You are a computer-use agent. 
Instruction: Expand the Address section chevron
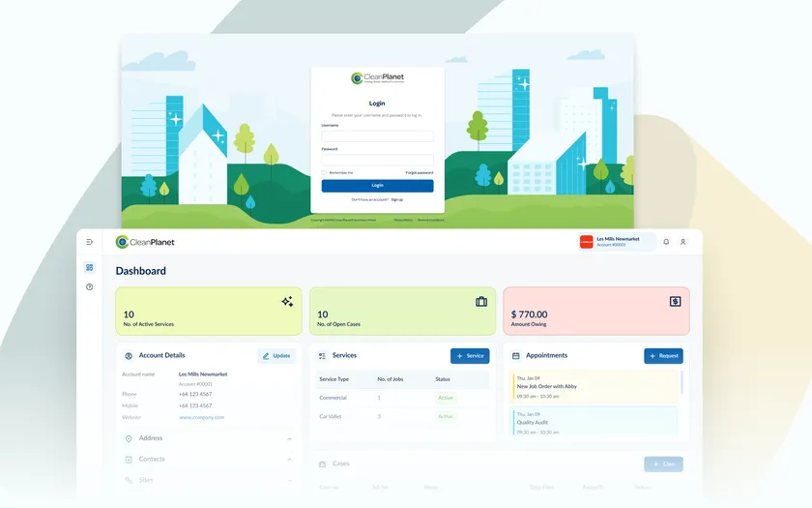pyautogui.click(x=289, y=439)
